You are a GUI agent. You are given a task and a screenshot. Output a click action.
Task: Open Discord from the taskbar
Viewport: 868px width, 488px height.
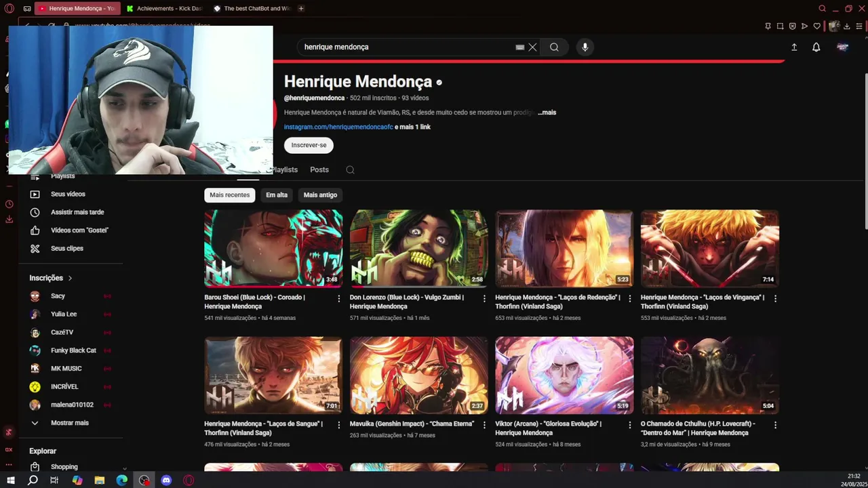point(166,480)
